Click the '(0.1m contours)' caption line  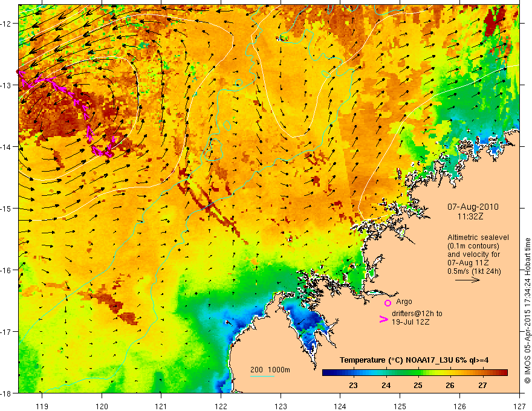[473, 246]
